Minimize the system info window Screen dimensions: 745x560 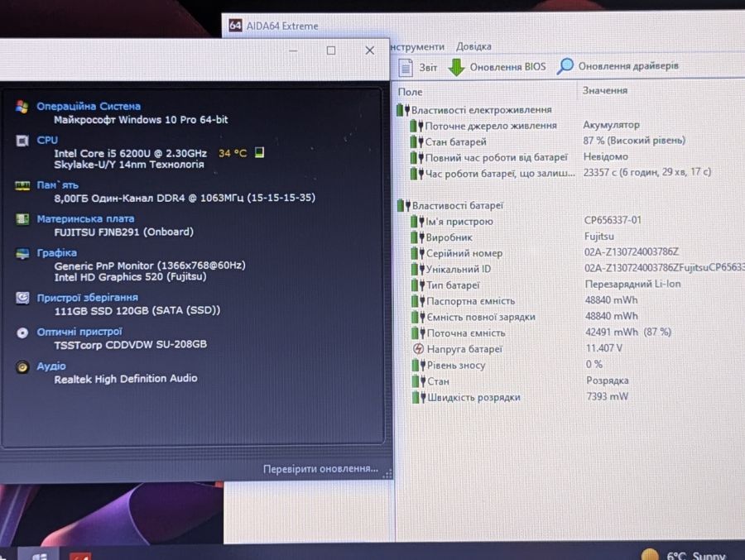293,50
